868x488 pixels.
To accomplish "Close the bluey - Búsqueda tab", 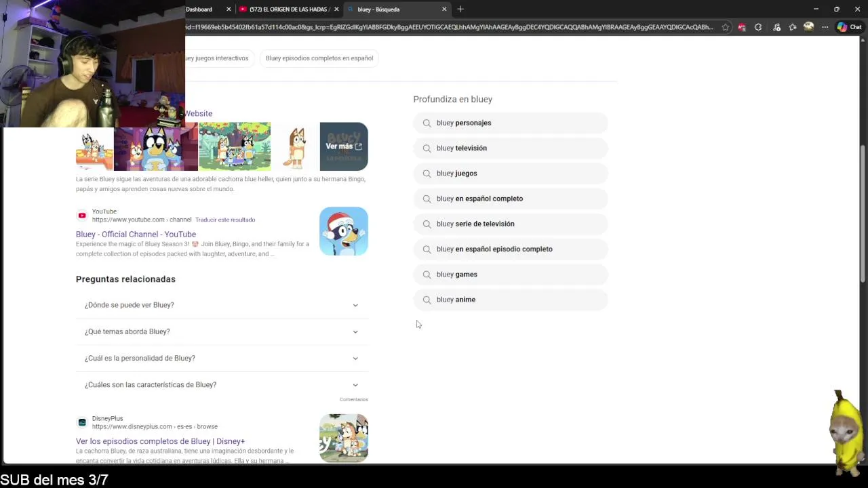I will click(x=444, y=9).
